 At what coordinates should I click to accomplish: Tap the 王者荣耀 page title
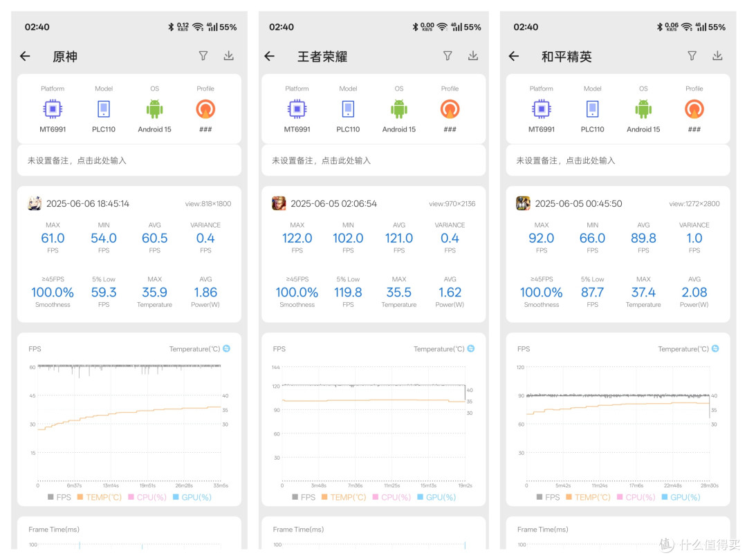pos(322,57)
